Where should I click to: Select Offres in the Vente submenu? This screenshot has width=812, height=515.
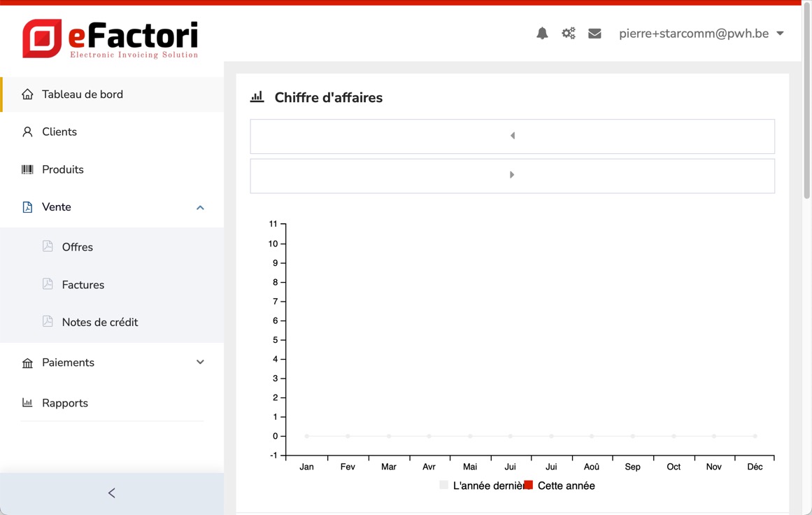pos(77,247)
